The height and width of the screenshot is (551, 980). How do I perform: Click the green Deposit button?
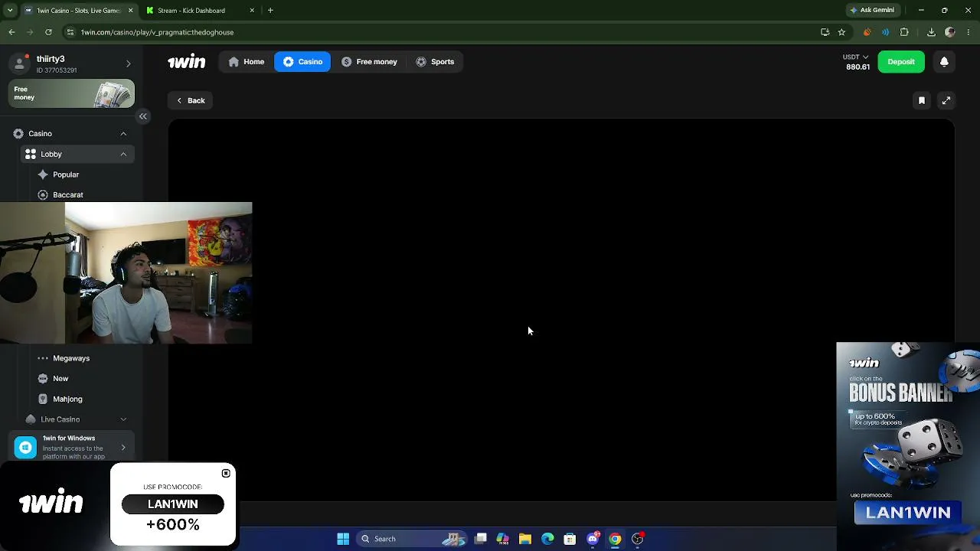click(x=901, y=62)
